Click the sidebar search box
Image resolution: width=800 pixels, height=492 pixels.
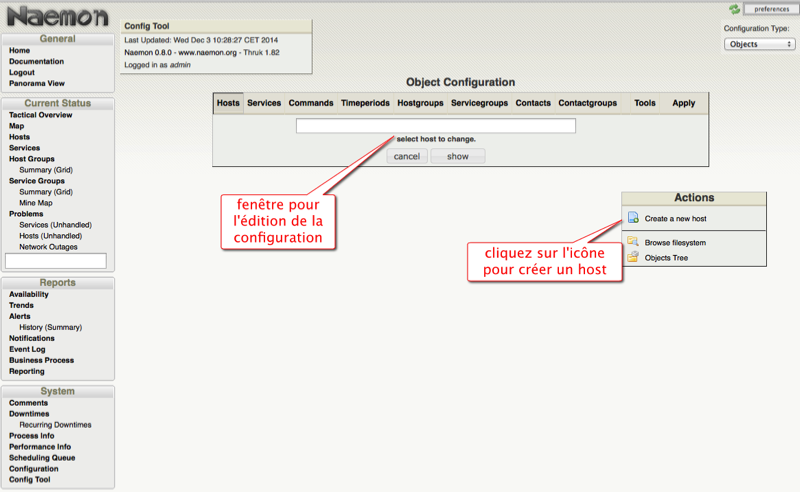(56, 261)
